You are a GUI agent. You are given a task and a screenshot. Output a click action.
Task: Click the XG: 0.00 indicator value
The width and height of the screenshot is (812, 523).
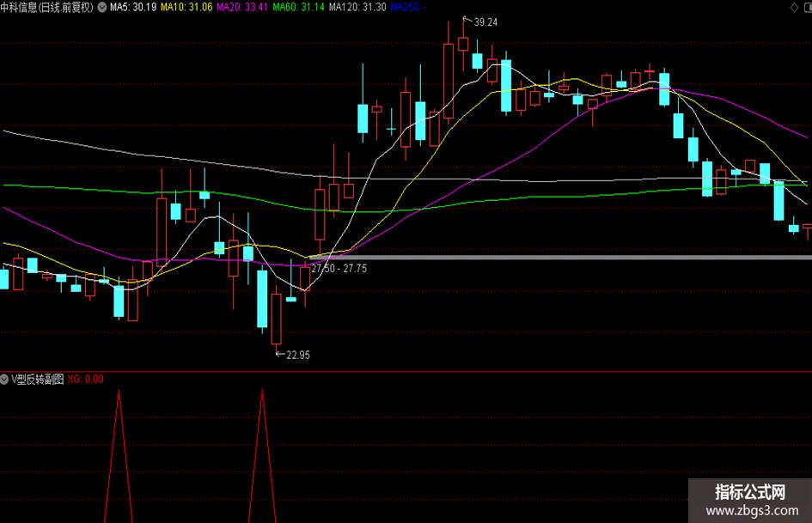click(x=85, y=379)
